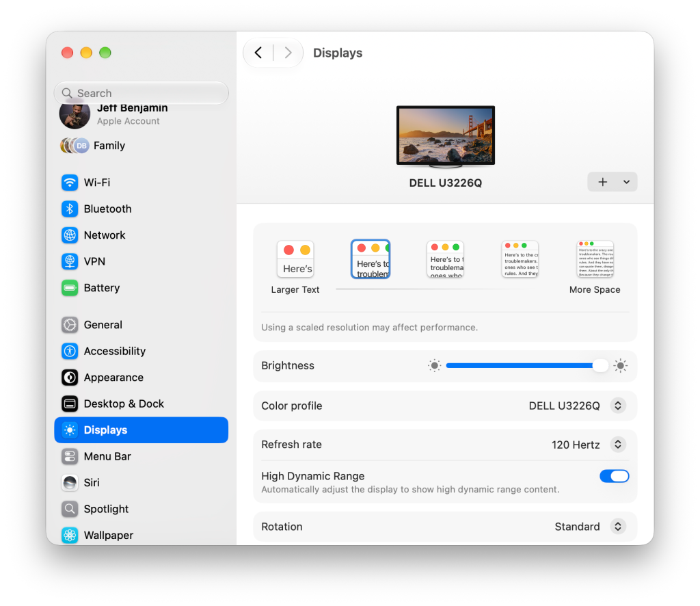Image resolution: width=700 pixels, height=606 pixels.
Task: Click the green Battery icon
Action: (x=70, y=288)
